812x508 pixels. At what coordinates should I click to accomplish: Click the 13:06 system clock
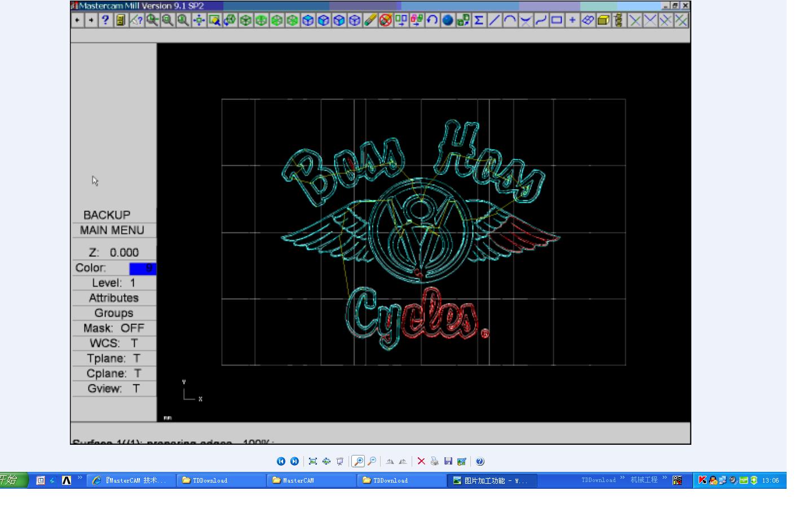770,480
